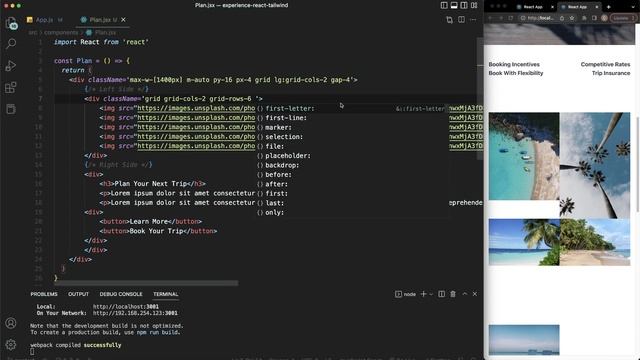Choose 'file:' autocomplete suggestion

point(352,146)
